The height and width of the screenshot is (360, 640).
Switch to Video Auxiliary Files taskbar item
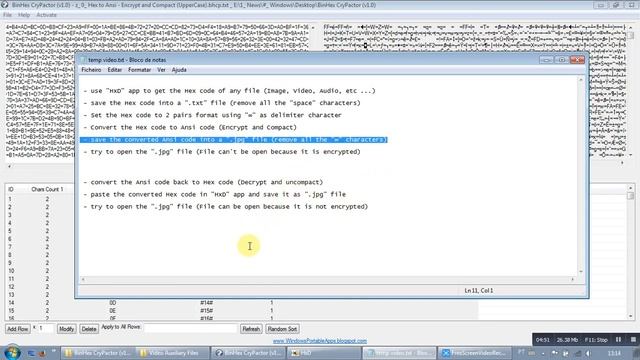[173, 353]
